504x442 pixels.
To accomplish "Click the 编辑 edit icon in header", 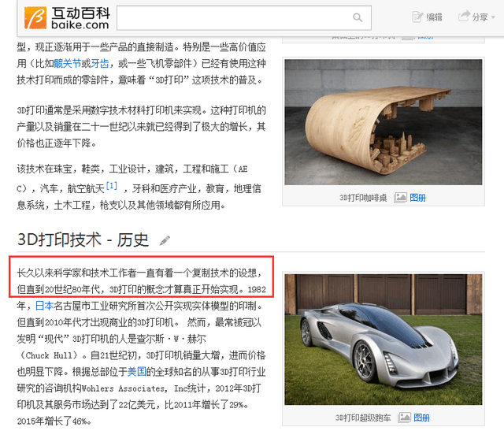I will click(x=418, y=17).
